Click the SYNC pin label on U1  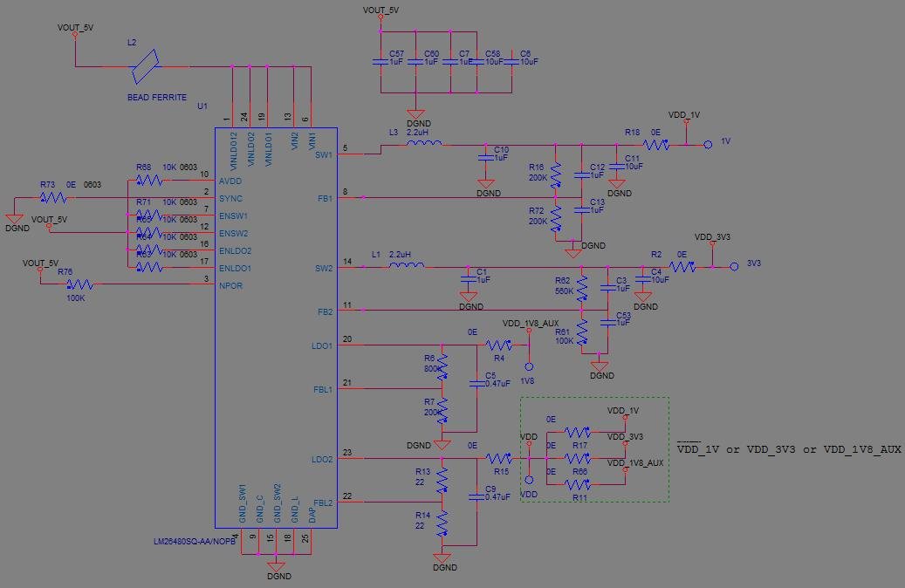point(231,199)
